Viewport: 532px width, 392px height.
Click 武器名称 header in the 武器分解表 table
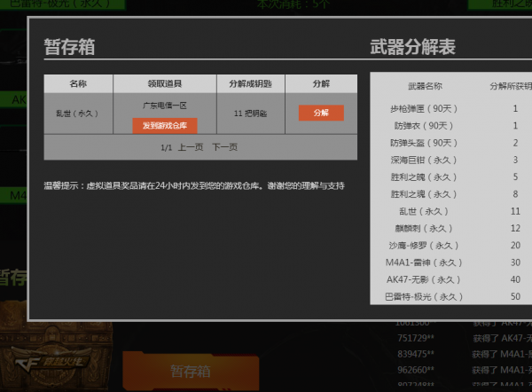425,86
